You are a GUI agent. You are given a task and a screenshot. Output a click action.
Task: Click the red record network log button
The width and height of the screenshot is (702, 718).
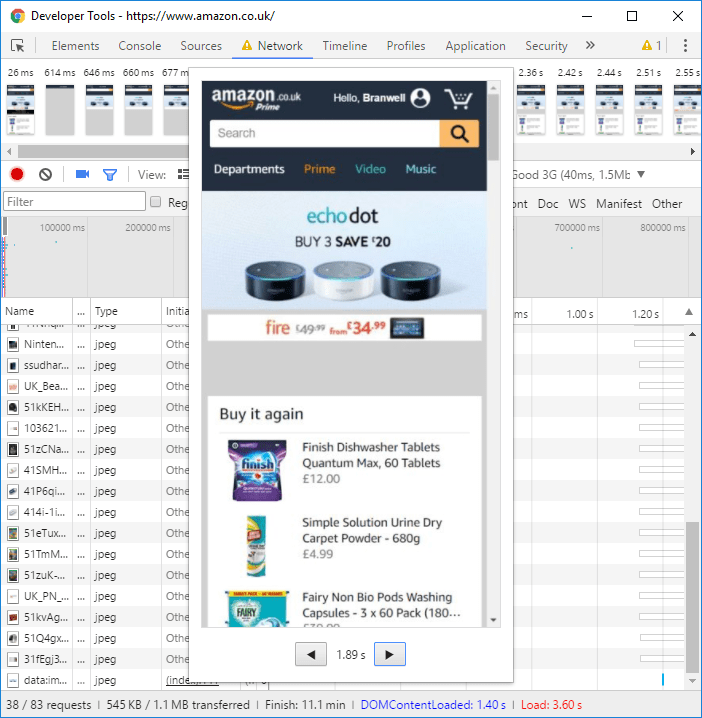coord(17,174)
